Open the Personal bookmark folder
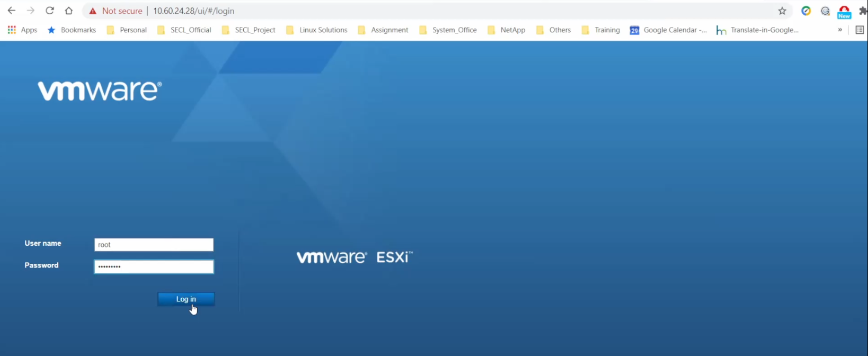Image resolution: width=868 pixels, height=356 pixels. [x=127, y=30]
